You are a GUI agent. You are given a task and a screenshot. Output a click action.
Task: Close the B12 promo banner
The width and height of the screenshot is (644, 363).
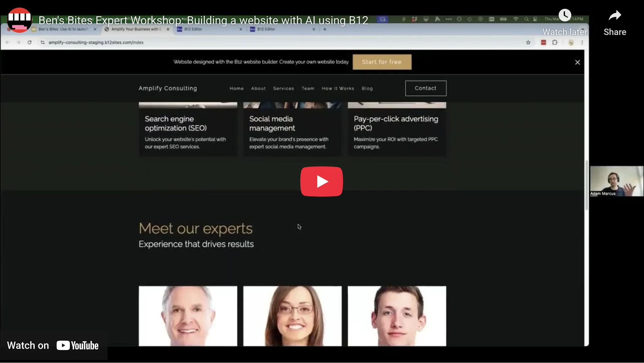(x=577, y=62)
